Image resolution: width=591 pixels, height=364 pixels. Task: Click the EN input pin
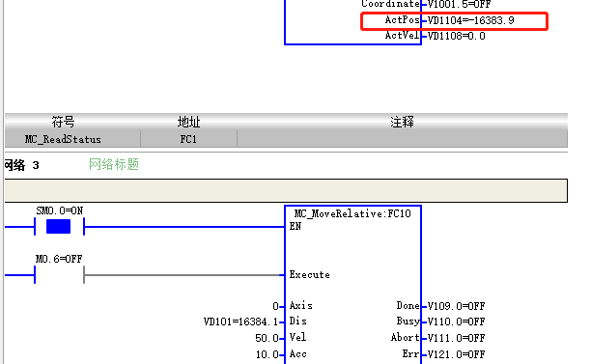click(295, 227)
